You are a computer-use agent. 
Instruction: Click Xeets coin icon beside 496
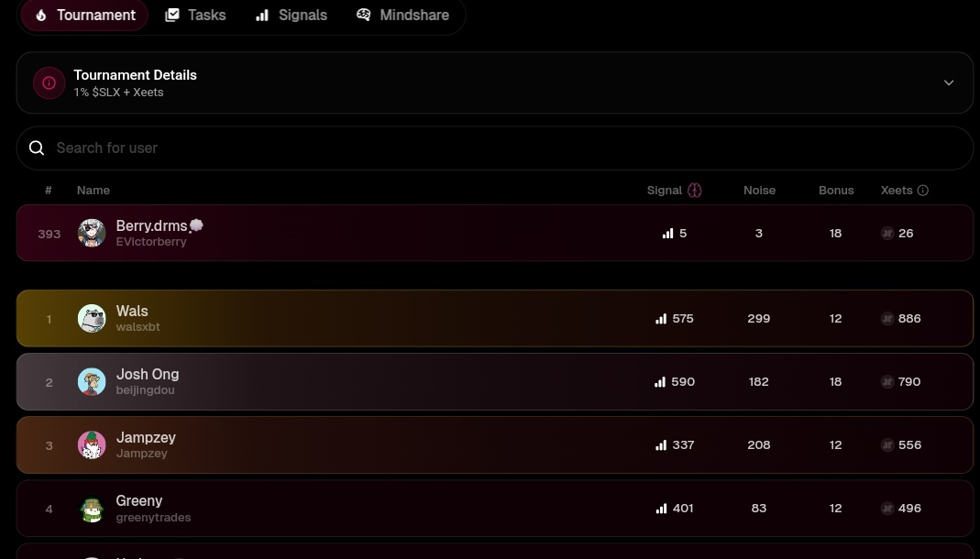pos(886,509)
